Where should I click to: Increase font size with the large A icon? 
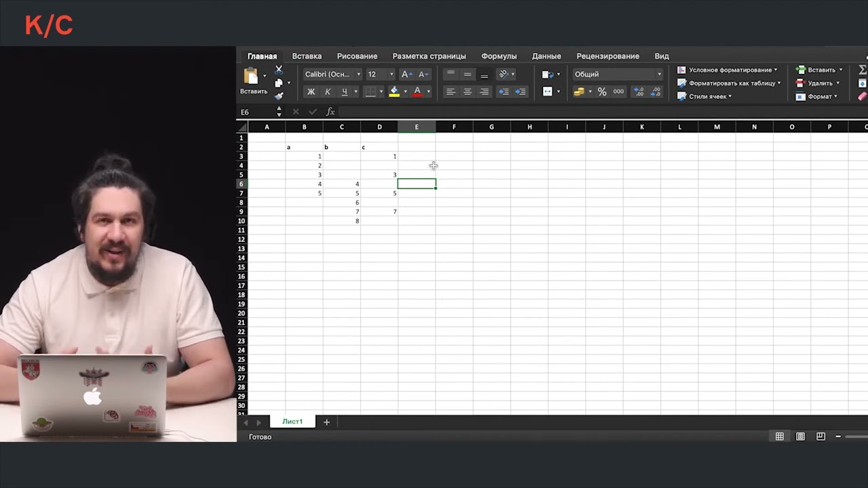pos(406,75)
